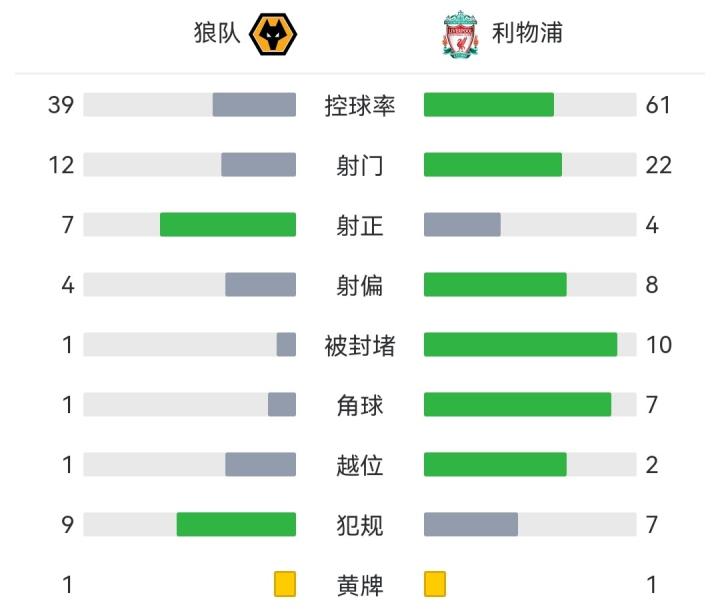720x609 pixels.
Task: Select the 射正 stat label
Action: (360, 225)
